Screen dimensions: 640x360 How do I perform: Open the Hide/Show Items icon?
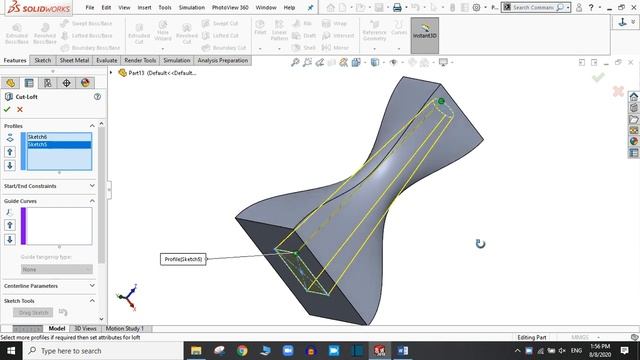tap(393, 62)
